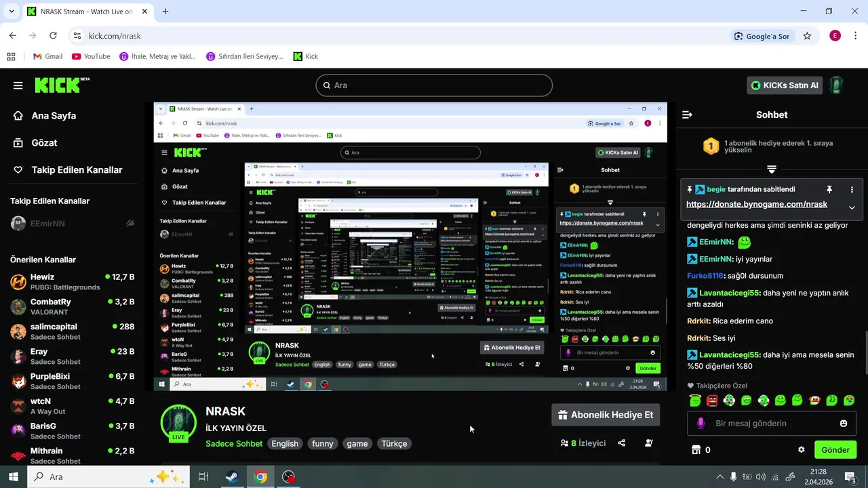Image resolution: width=868 pixels, height=488 pixels.
Task: Open browser tab search dropdown
Action: 11,12
